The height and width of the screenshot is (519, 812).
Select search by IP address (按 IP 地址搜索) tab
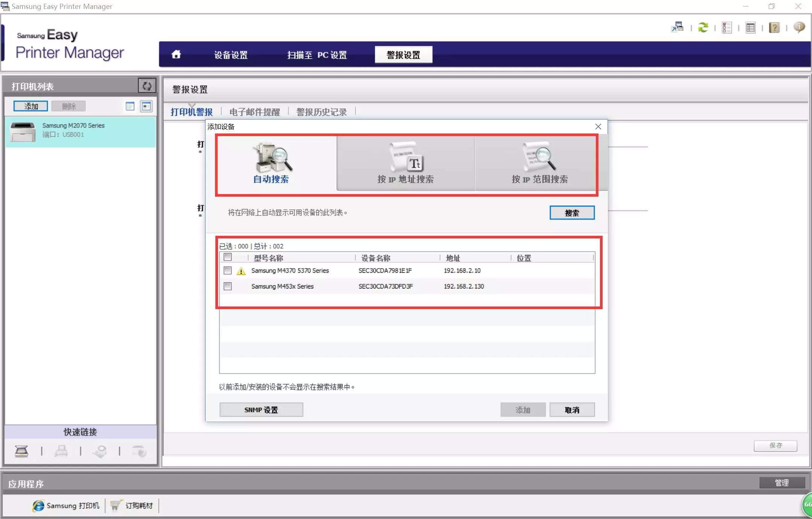point(405,163)
